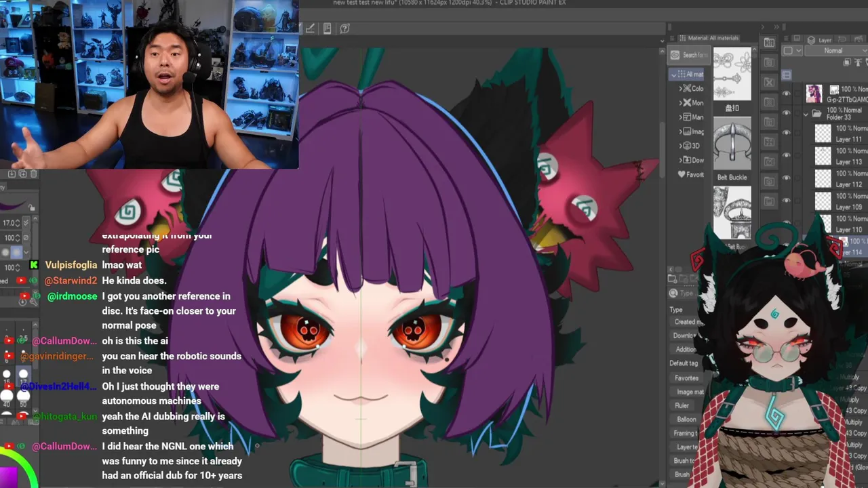Expand the 3D material folder
The height and width of the screenshot is (488, 868).
point(680,146)
